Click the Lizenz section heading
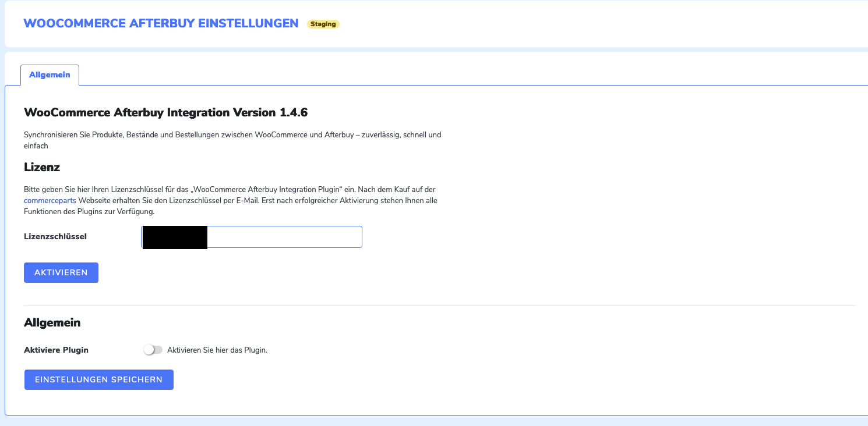This screenshot has height=426, width=868. (42, 167)
